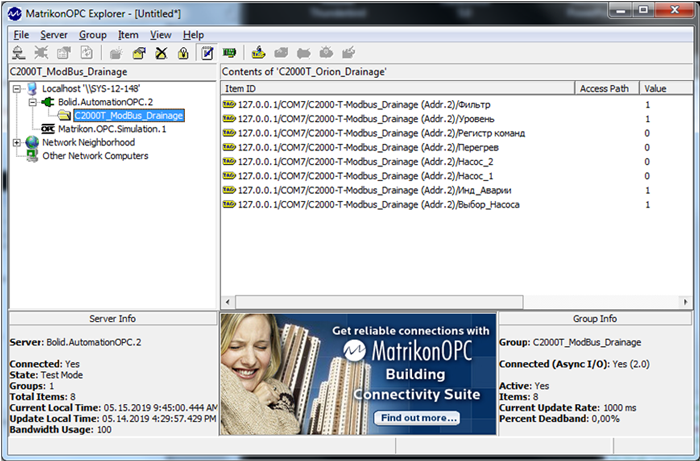Click the tag icon on the Фильтр row
Viewport: 700px width, 461px height.
pos(228,105)
